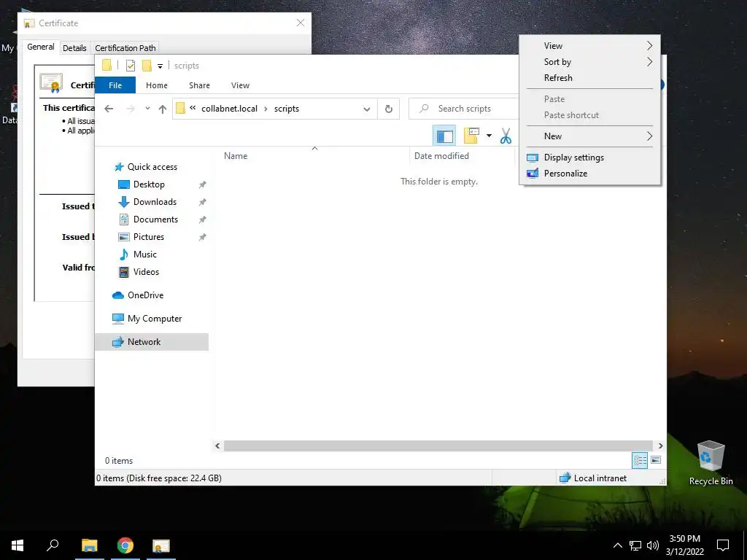Switch to General tab in Certificate window
747x560 pixels.
41,47
